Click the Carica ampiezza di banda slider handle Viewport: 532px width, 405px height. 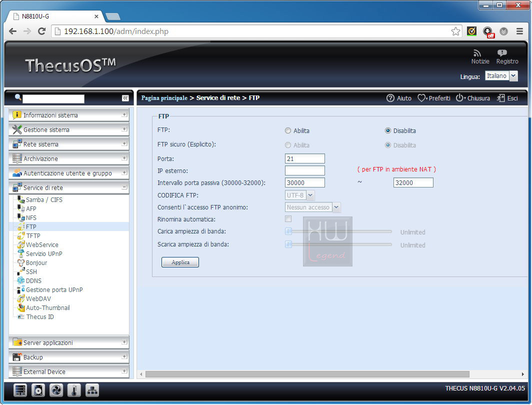click(288, 231)
